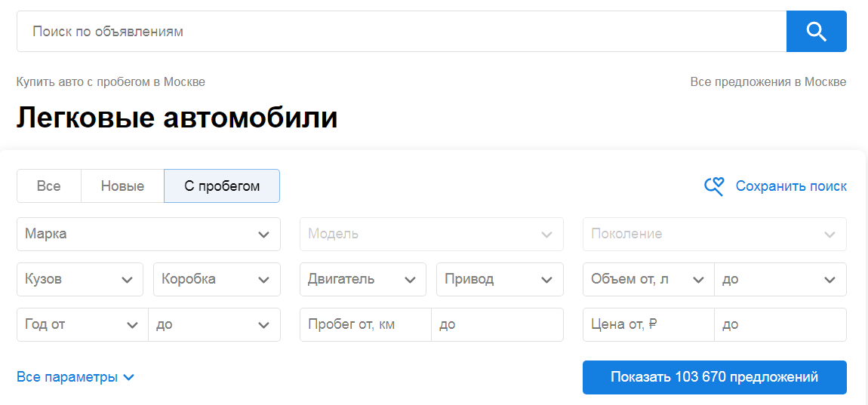Open the Коробка transmission dropdown
This screenshot has width=868, height=405.
click(x=217, y=279)
